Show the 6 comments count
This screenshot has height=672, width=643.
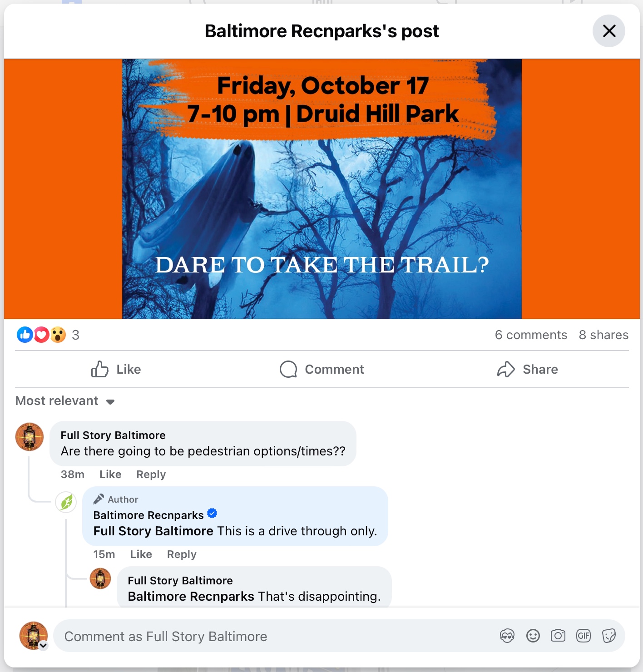pyautogui.click(x=531, y=335)
